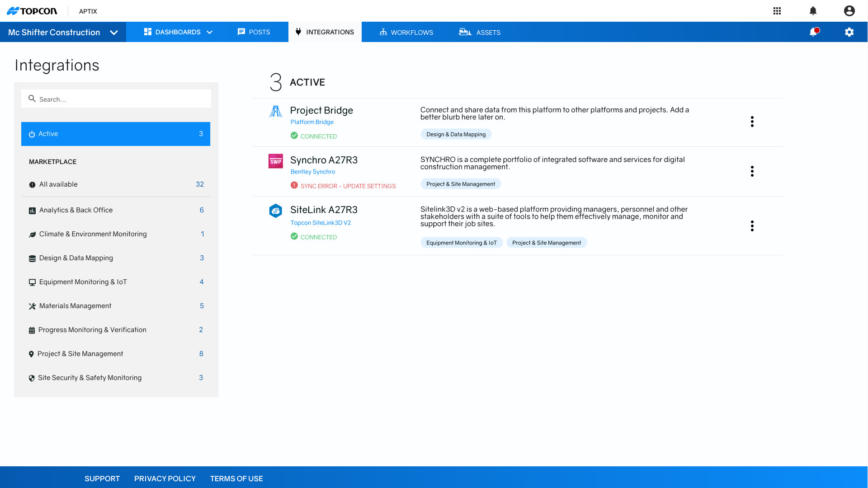Viewport: 868px width, 488px height.
Task: Click the Synchro A27R3 title
Action: tap(324, 160)
